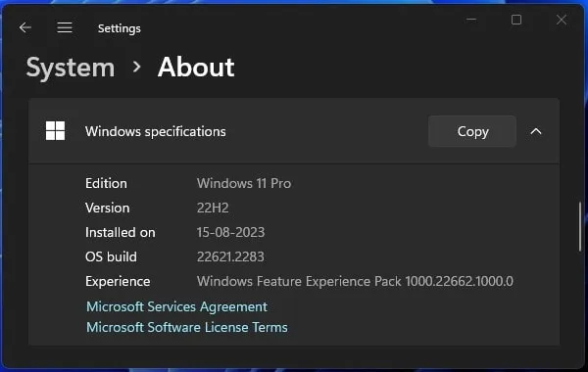588x372 pixels.
Task: Click the 'Windows specifications' header text
Action: 155,131
